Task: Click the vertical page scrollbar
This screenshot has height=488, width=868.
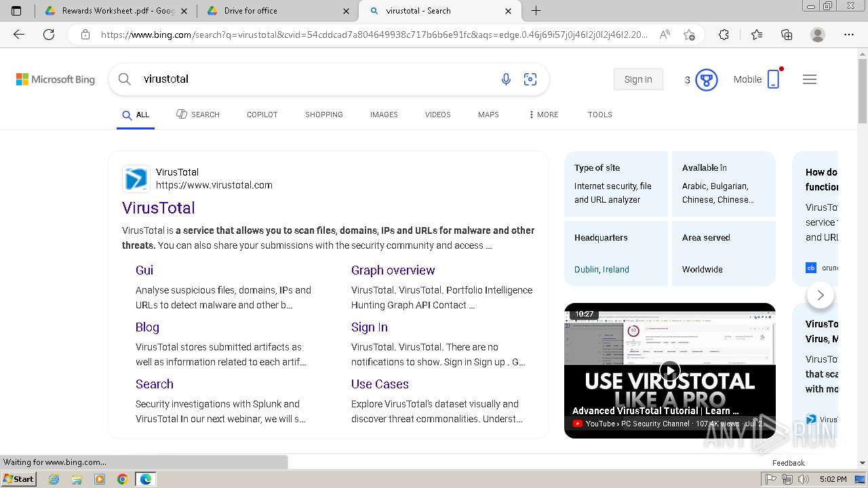Action: pos(863,91)
